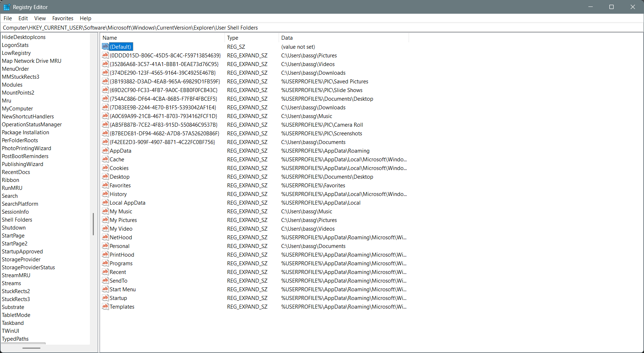
Task: Click the data cell %USERPROFILE%\Favorites
Action: [x=313, y=186]
